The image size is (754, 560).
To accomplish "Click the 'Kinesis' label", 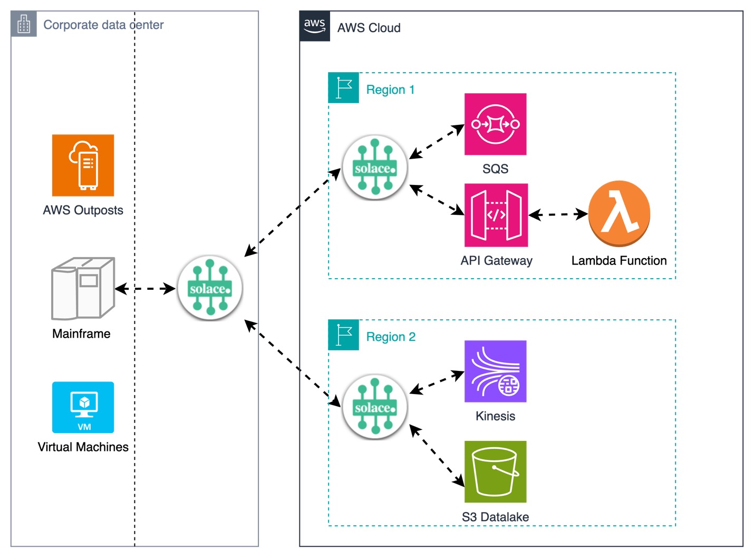I will (495, 416).
